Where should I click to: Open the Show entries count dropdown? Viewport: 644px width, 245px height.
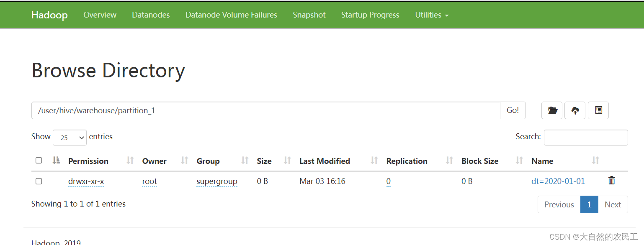70,138
